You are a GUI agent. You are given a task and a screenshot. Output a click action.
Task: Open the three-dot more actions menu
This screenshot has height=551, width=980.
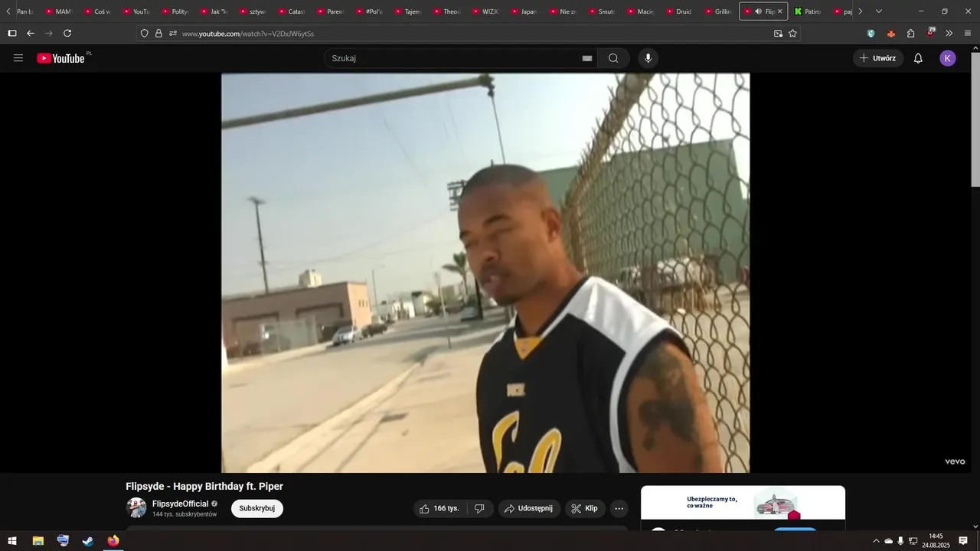(x=619, y=508)
